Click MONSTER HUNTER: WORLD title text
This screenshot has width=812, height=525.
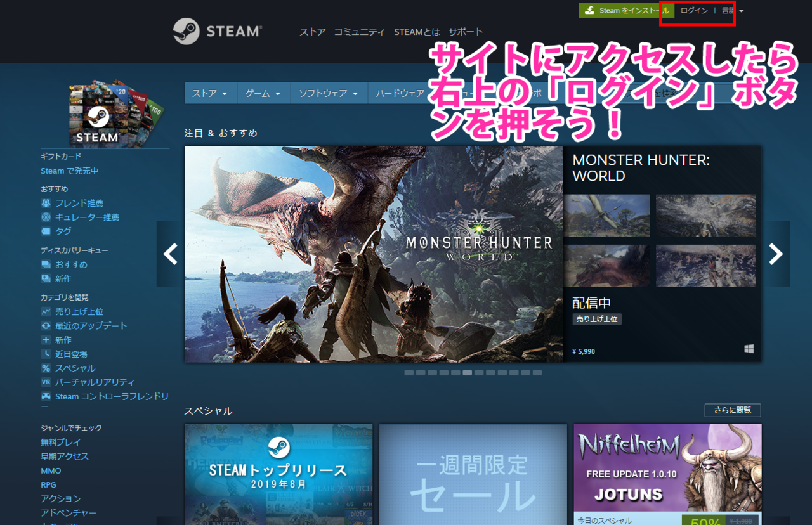point(641,168)
